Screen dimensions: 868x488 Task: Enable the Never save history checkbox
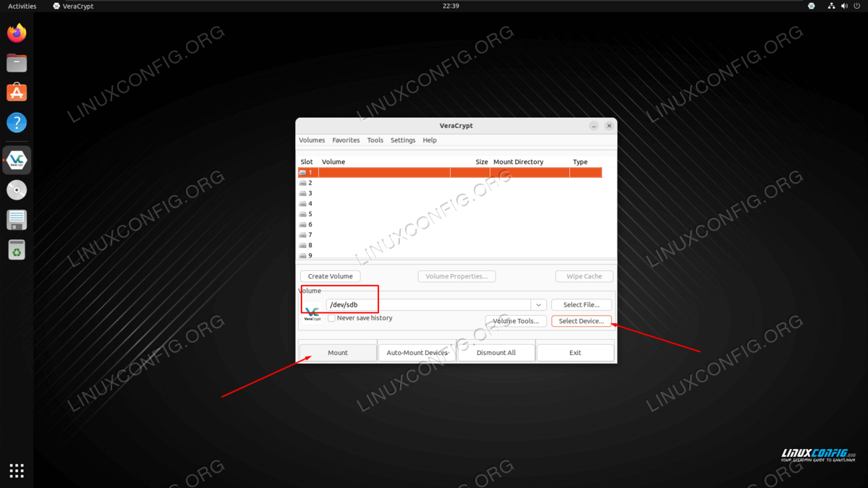(x=331, y=318)
